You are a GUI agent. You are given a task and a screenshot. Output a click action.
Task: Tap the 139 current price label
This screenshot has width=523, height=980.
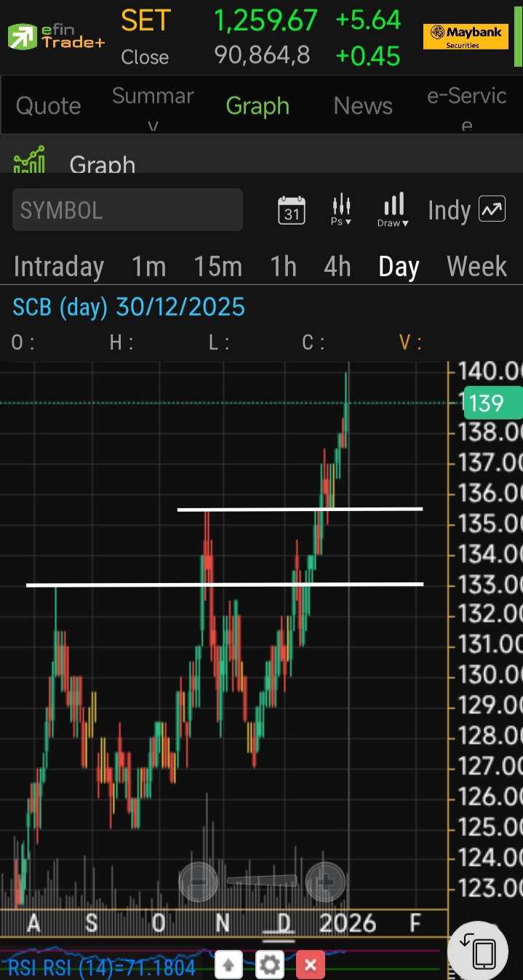493,403
